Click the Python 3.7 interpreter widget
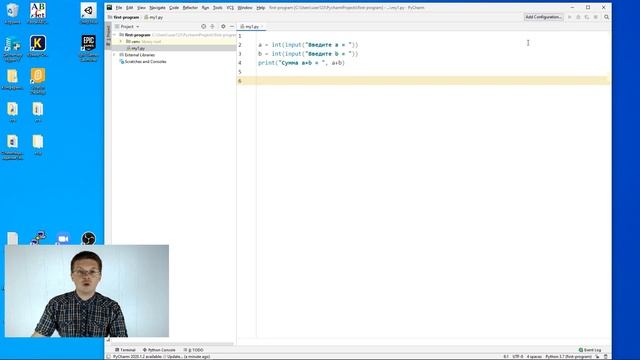640x360 pixels. click(568, 357)
